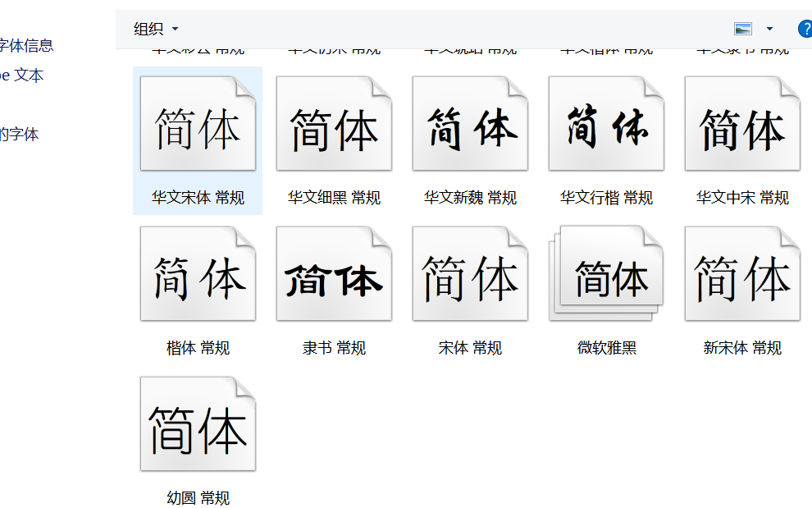Click the 幼圆 常规 label text
The width and height of the screenshot is (812, 508).
(198, 498)
